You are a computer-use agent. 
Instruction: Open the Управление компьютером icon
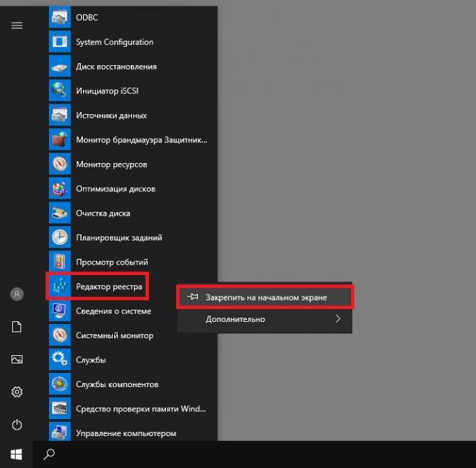tap(60, 432)
